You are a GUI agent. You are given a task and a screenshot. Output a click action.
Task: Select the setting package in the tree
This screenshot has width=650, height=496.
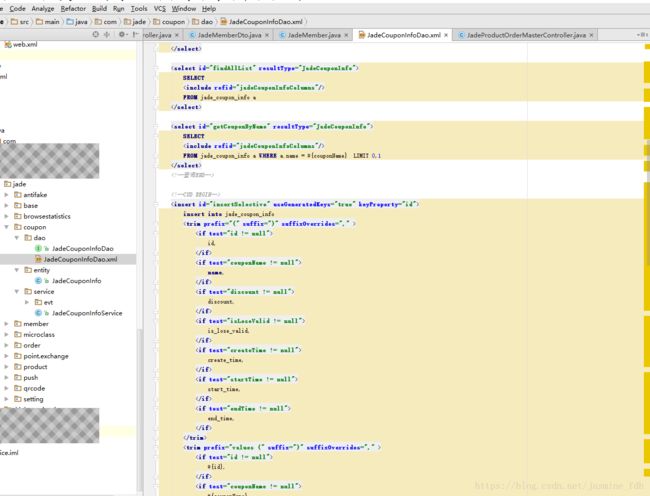pos(33,399)
